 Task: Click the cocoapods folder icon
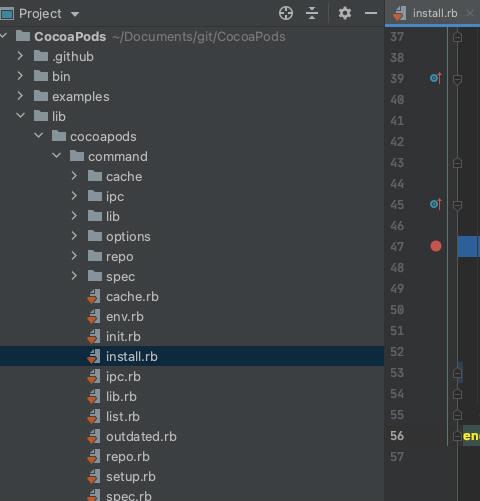59,136
